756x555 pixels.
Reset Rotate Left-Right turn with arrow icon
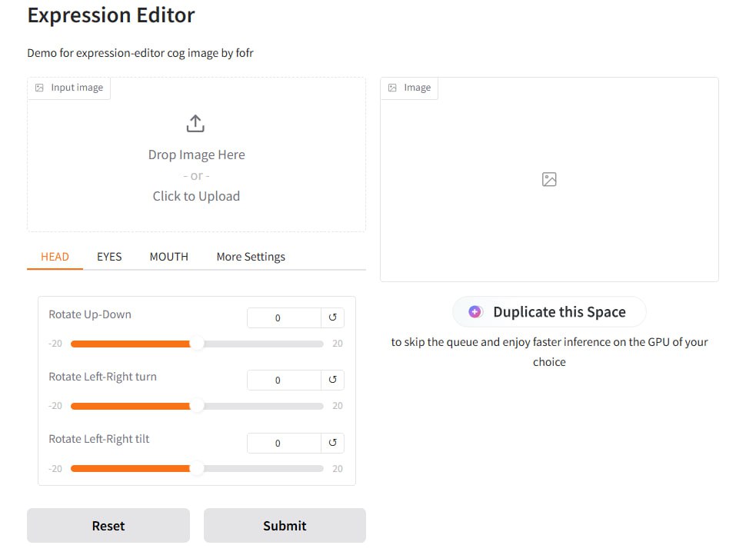333,380
